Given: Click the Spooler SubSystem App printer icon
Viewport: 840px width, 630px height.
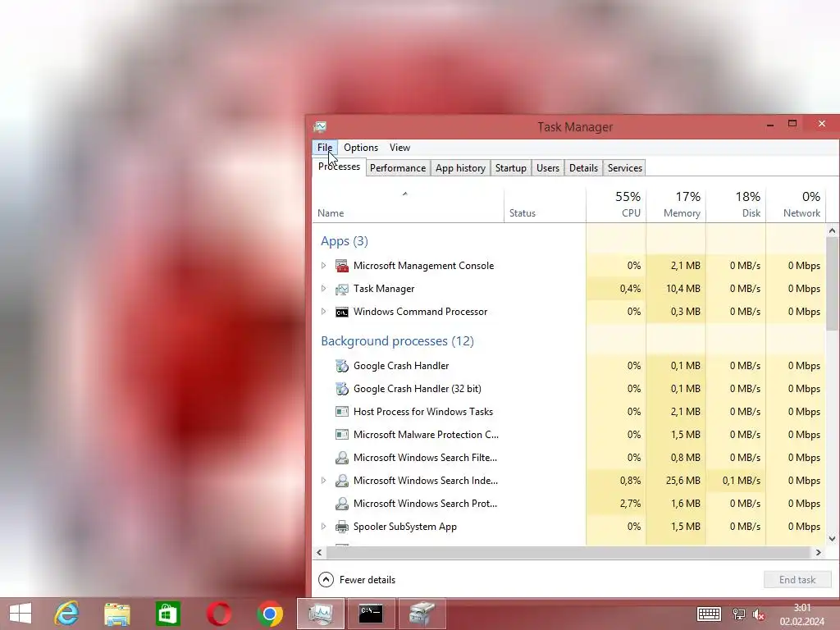Looking at the screenshot, I should pyautogui.click(x=342, y=527).
